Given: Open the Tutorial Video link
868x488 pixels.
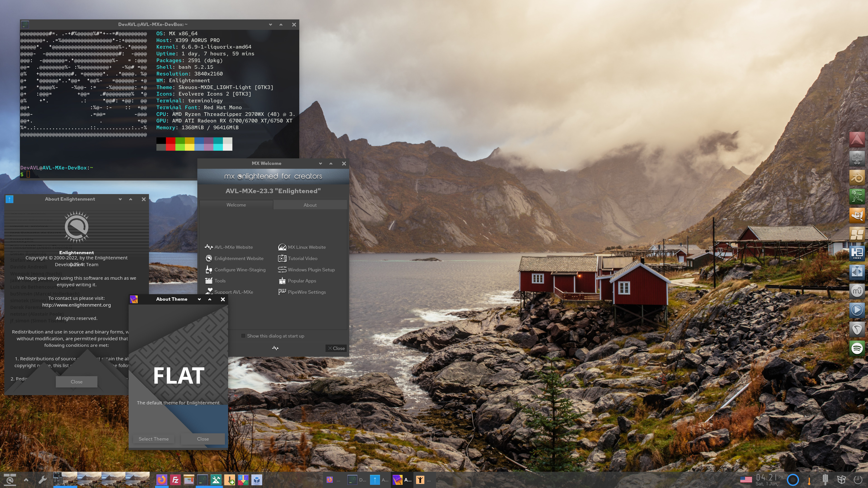Looking at the screenshot, I should [x=297, y=258].
